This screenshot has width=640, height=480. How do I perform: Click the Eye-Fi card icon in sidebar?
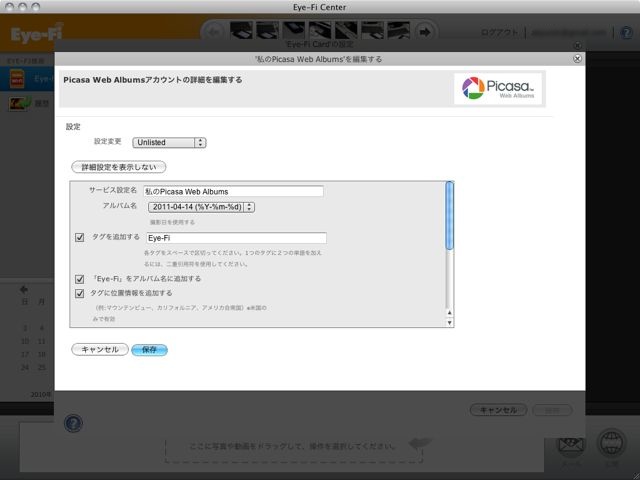(17, 79)
